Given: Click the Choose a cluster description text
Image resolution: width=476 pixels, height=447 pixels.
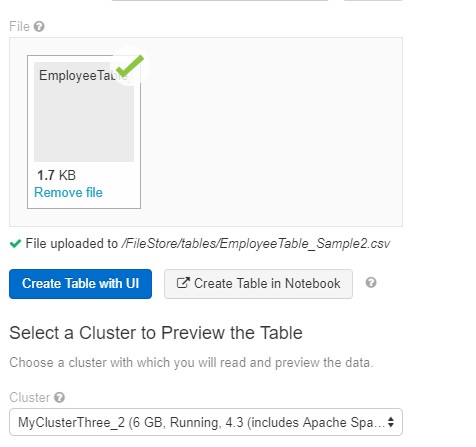Looking at the screenshot, I should pyautogui.click(x=191, y=362).
